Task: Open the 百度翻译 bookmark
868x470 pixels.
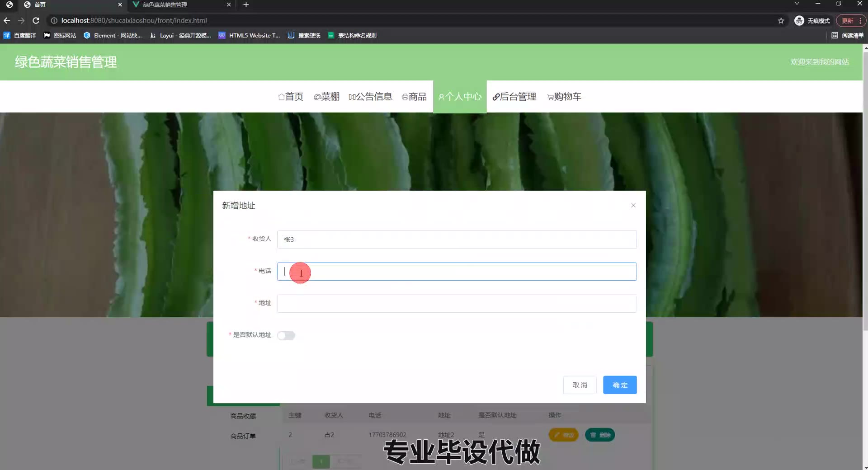Action: click(x=20, y=35)
